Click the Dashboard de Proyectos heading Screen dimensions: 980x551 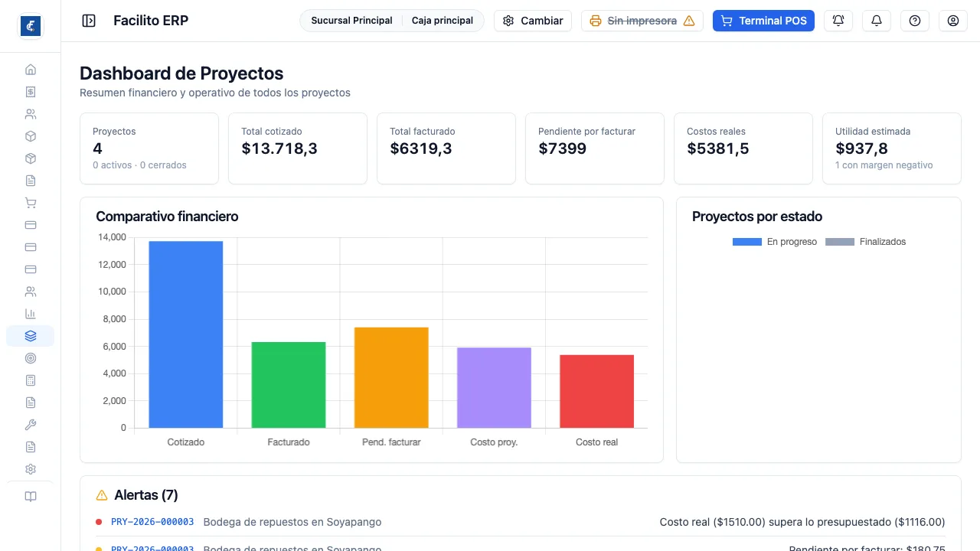coord(181,73)
